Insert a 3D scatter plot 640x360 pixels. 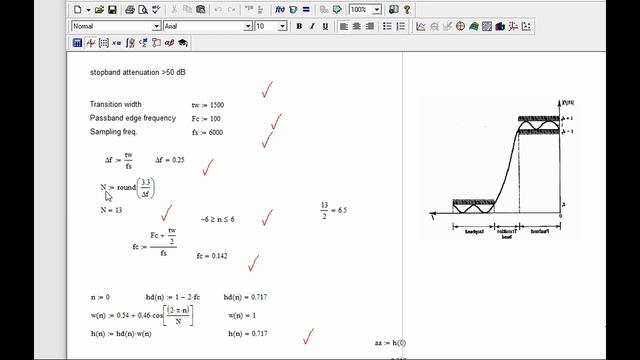tap(513, 26)
